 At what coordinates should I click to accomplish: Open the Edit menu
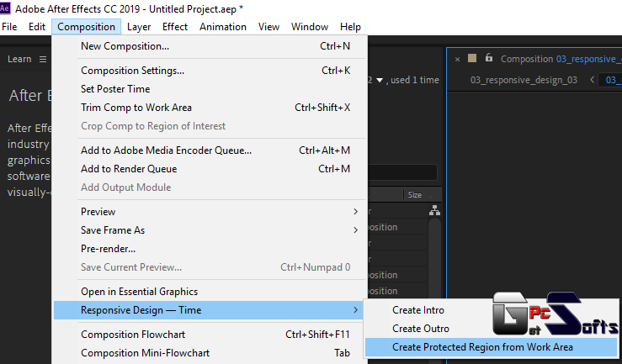point(37,27)
